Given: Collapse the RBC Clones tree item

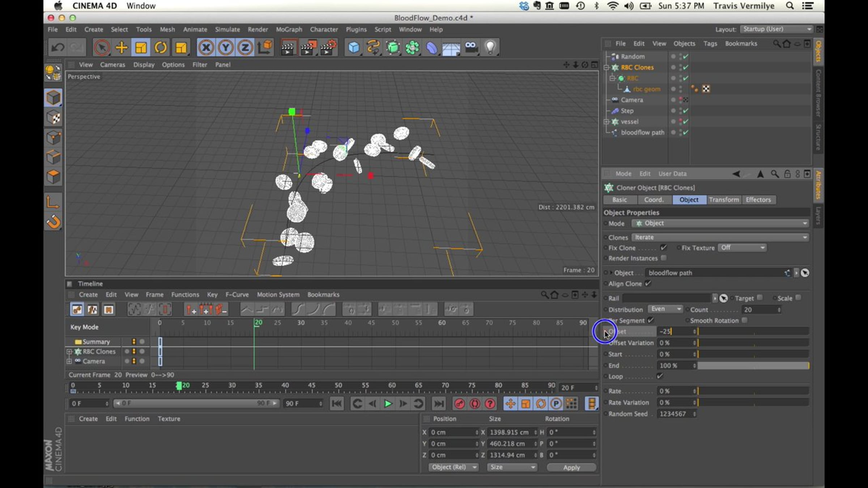Looking at the screenshot, I should pyautogui.click(x=607, y=67).
